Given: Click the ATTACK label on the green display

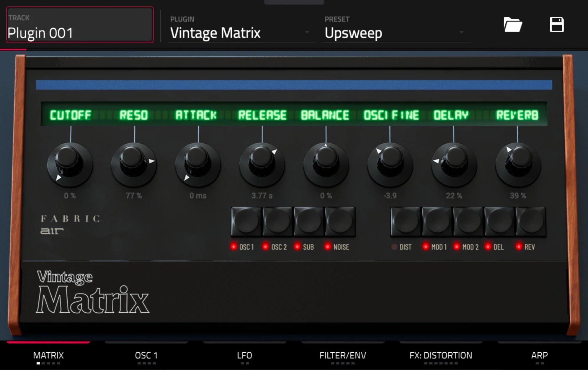Looking at the screenshot, I should [x=196, y=115].
